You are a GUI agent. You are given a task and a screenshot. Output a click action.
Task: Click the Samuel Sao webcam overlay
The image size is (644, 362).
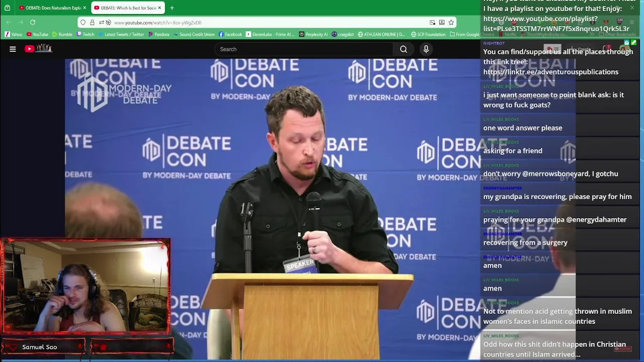(x=86, y=286)
